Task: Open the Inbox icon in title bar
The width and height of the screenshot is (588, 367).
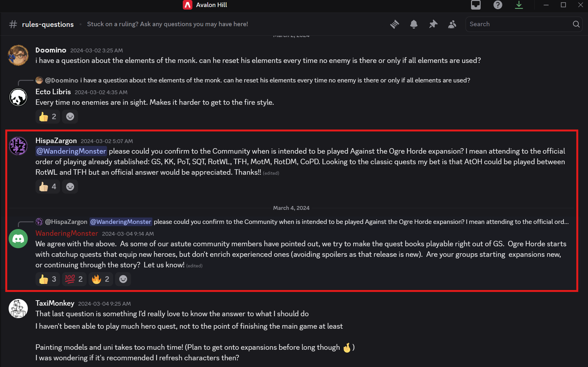Action: click(476, 5)
